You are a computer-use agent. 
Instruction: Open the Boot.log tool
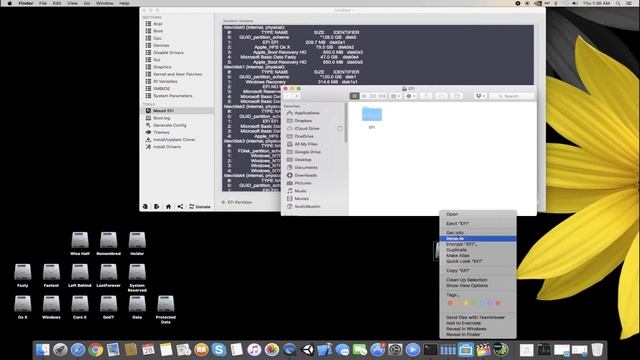[162, 118]
